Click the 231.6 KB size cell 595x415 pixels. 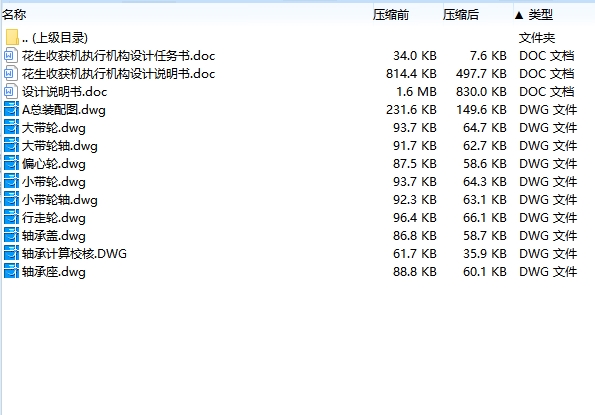[411, 110]
